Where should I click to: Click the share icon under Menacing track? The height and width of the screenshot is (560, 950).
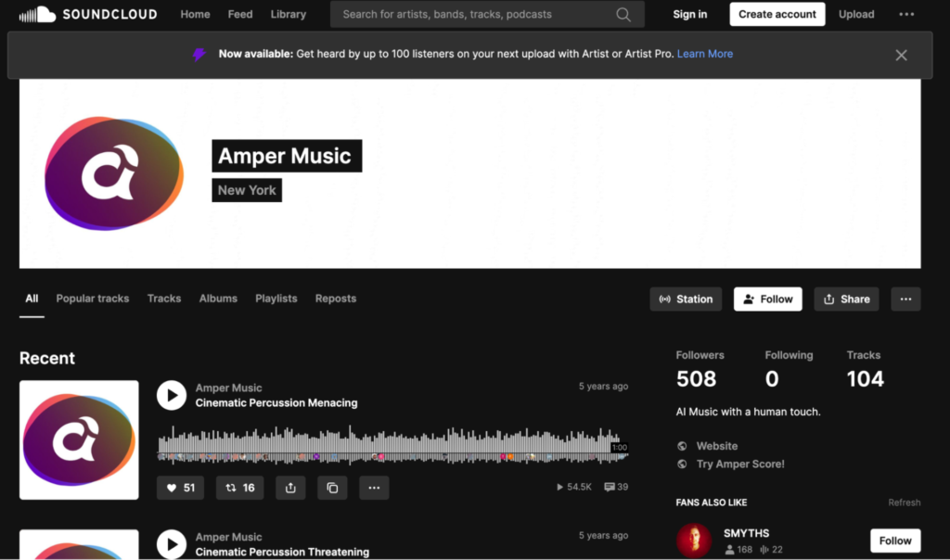click(290, 488)
